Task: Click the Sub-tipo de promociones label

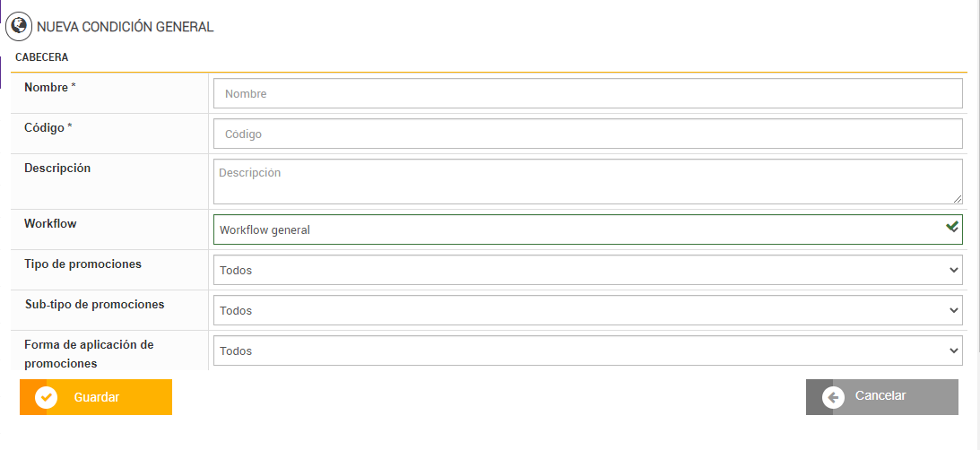Action: point(94,304)
